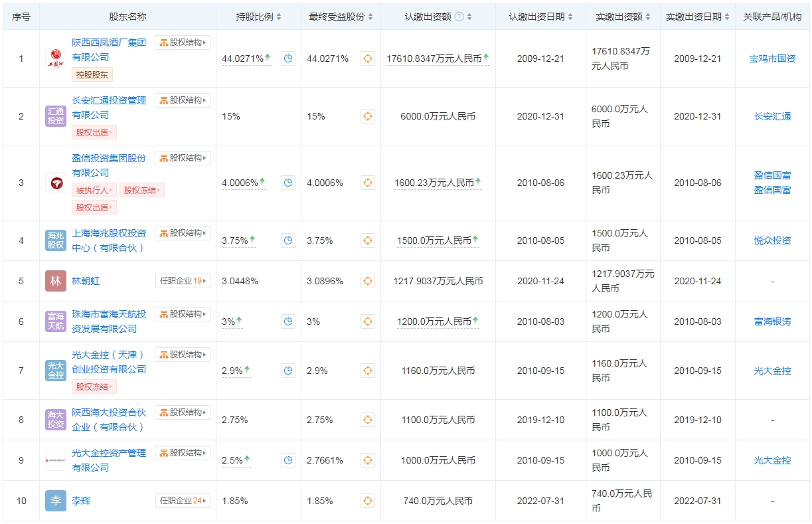The image size is (812, 524).
Task: Expand 任职企业 19 for 林朝虹
Action: (183, 282)
